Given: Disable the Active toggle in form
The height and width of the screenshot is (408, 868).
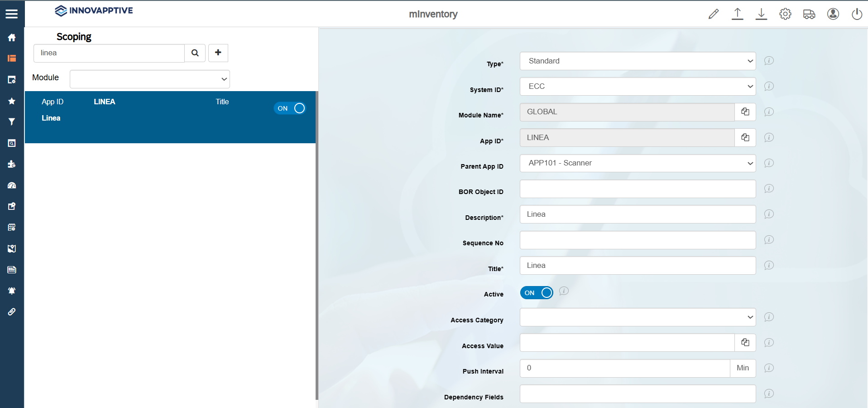Looking at the screenshot, I should (537, 293).
